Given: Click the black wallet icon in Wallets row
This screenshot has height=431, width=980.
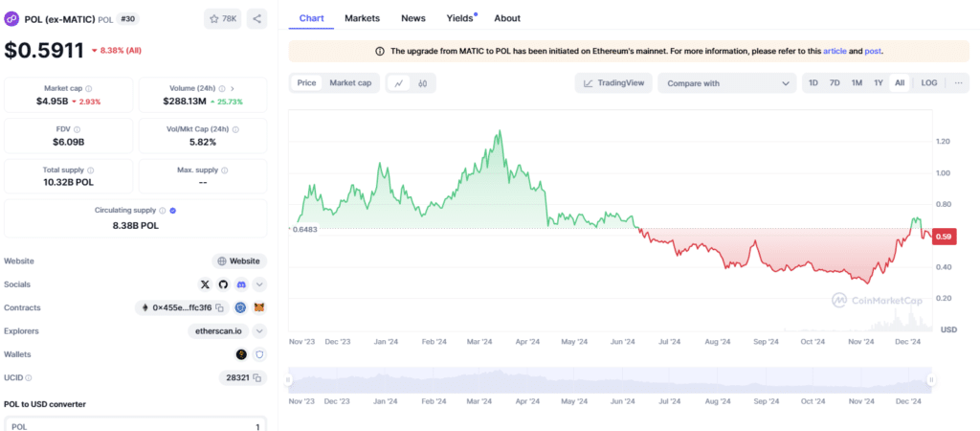Looking at the screenshot, I should 241,354.
